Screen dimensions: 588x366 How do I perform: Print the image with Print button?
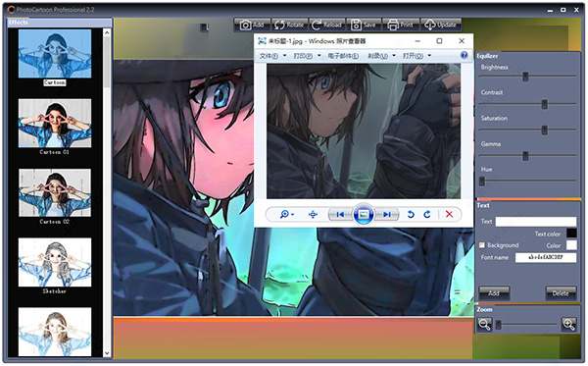401,25
